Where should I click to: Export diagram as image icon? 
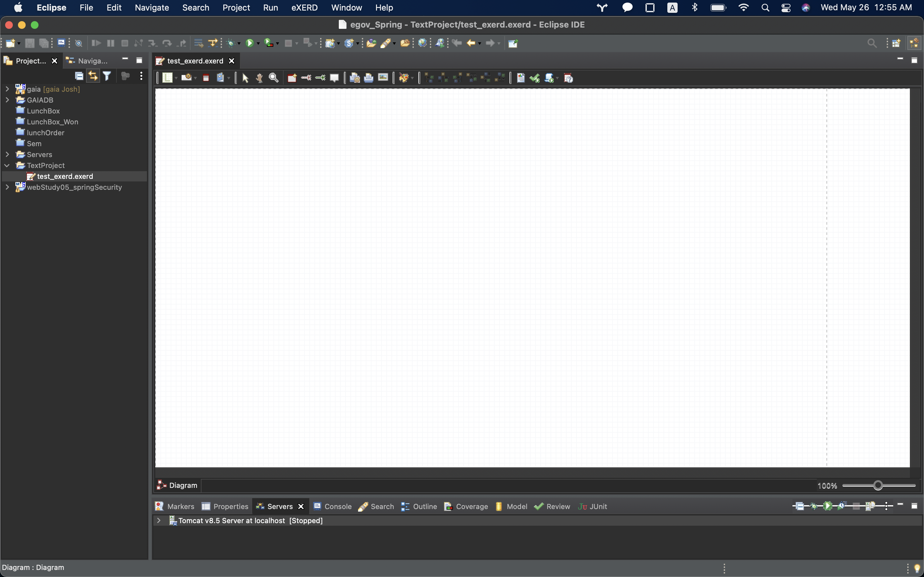383,78
